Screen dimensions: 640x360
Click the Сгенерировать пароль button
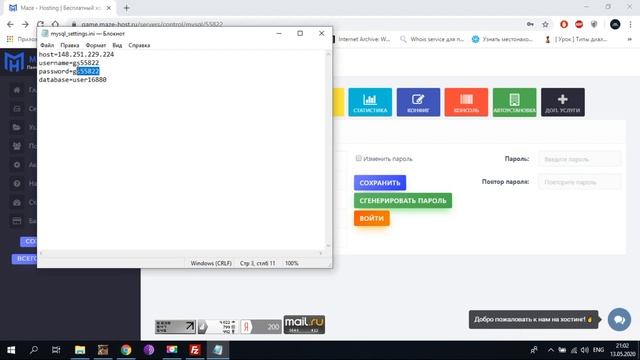pyautogui.click(x=403, y=200)
